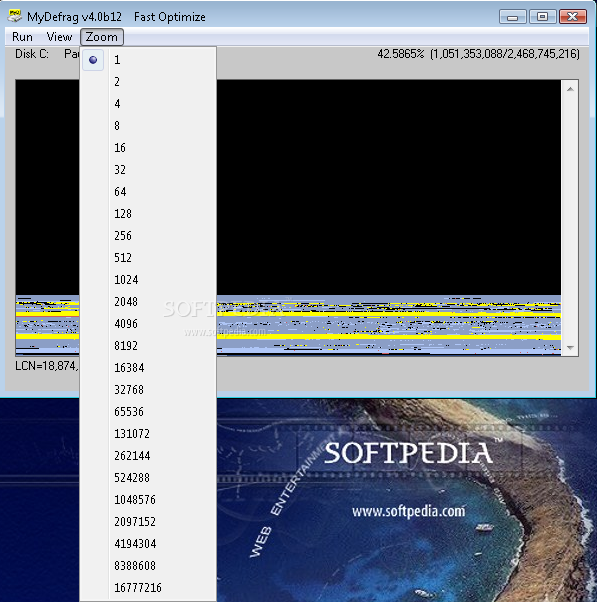The image size is (597, 602).
Task: Select zoom level 4
Action: click(x=148, y=104)
